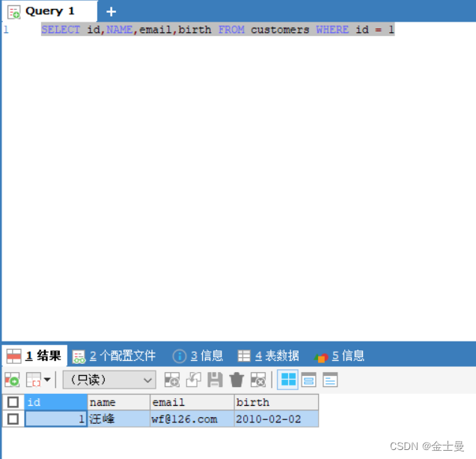
Task: Click the info circle icon beside 3 信息
Action: point(180,356)
